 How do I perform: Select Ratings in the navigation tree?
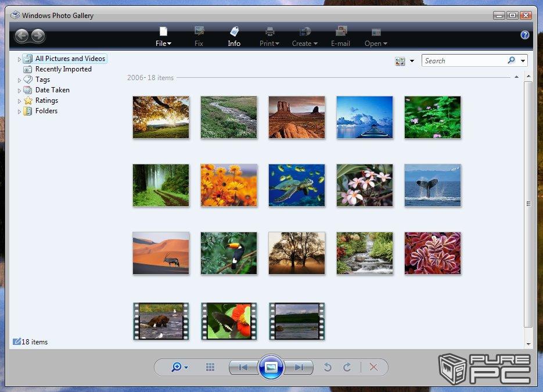(x=46, y=100)
